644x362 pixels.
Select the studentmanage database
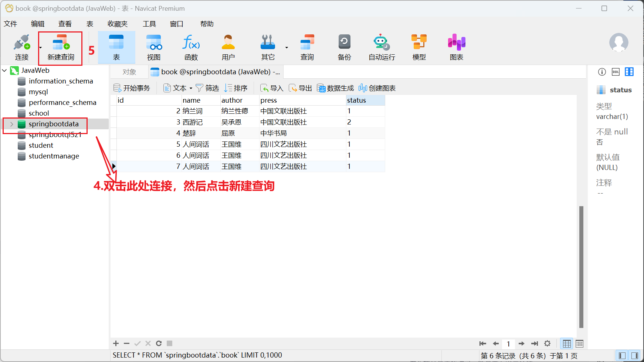(54, 156)
